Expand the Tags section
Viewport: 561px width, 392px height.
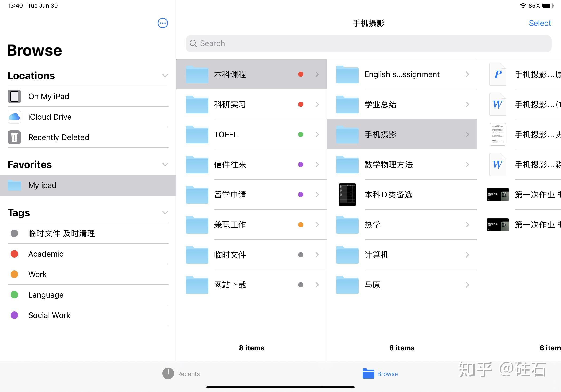point(164,212)
